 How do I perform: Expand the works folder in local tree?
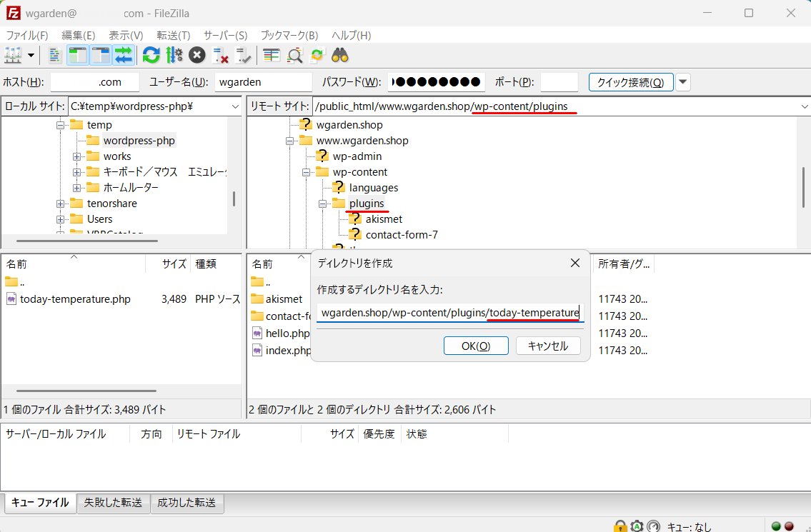click(x=76, y=156)
